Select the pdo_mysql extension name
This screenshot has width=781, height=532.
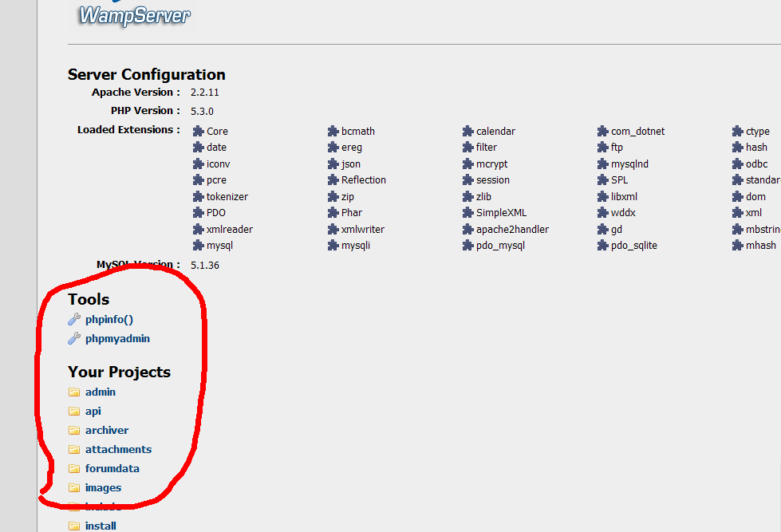pyautogui.click(x=500, y=246)
